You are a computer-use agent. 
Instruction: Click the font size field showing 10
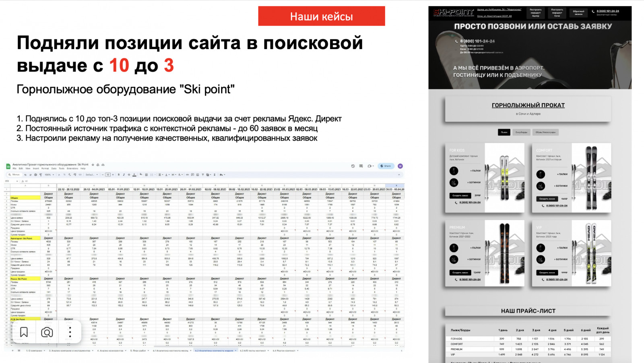[108, 175]
